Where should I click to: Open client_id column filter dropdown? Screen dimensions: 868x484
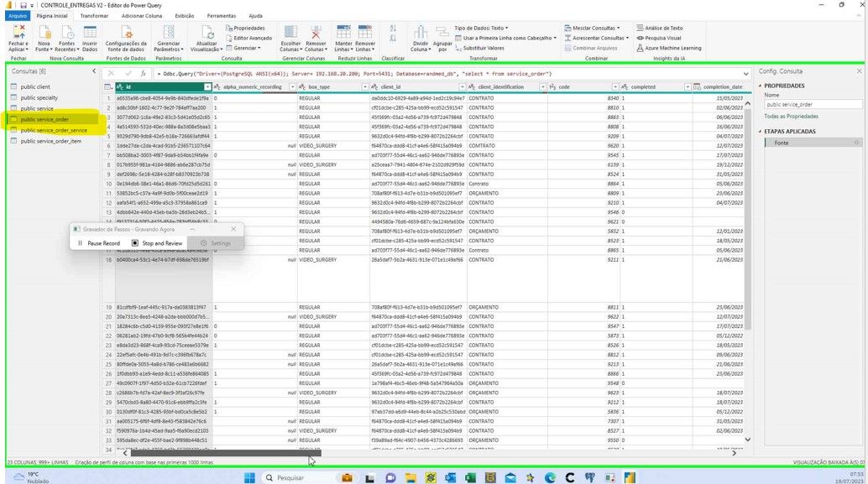coord(463,87)
